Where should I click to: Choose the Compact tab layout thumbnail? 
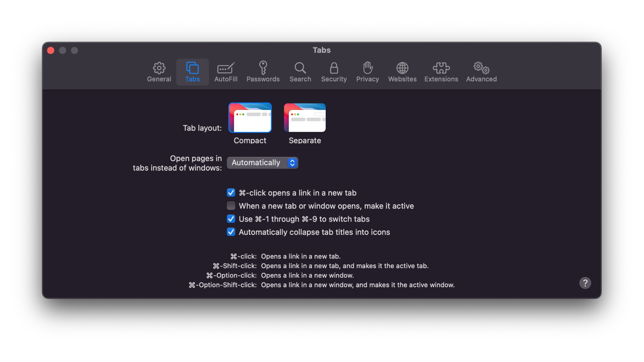(250, 118)
